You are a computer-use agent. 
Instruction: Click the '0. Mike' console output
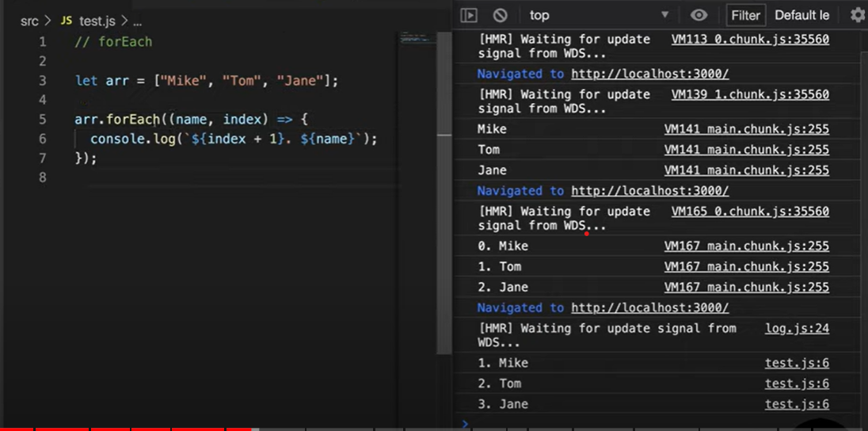click(503, 246)
